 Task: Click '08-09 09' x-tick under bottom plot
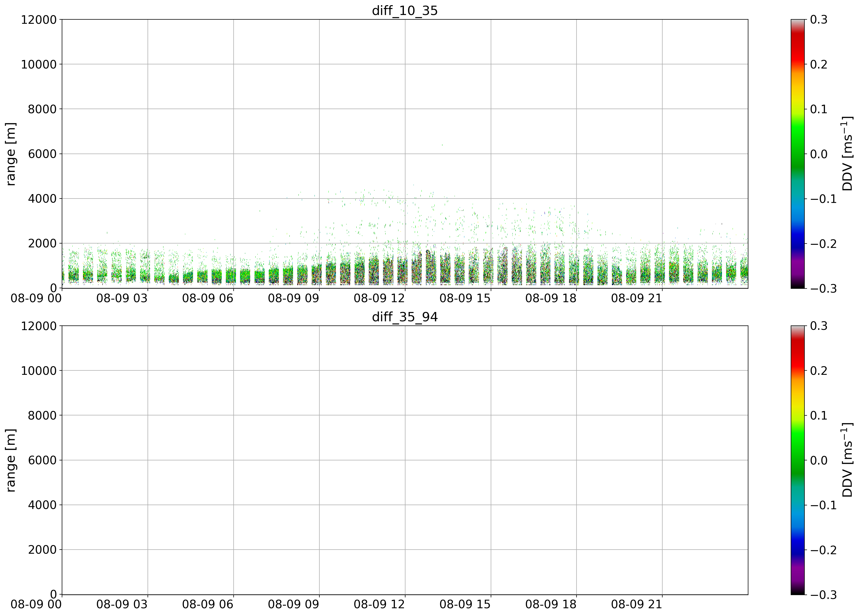coord(294,604)
